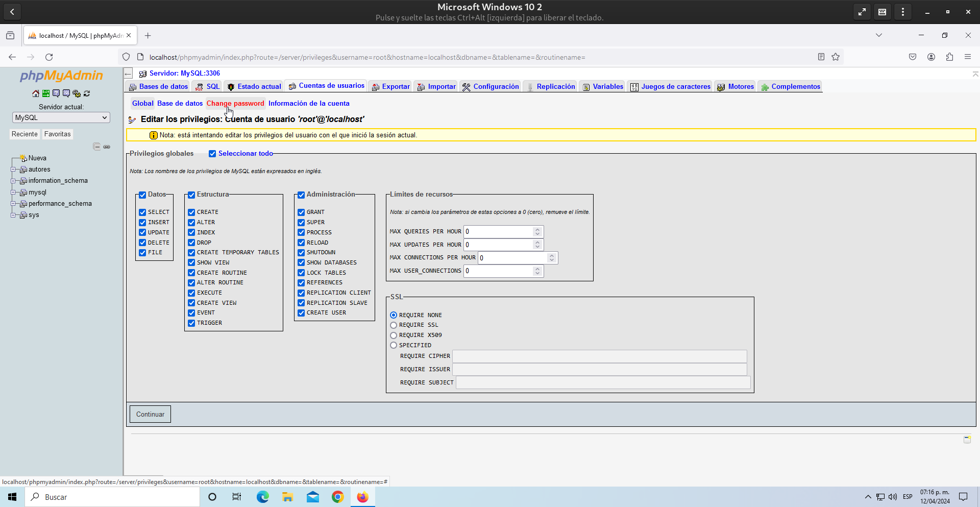Open phpMyAdmin documentation icon

(x=56, y=93)
